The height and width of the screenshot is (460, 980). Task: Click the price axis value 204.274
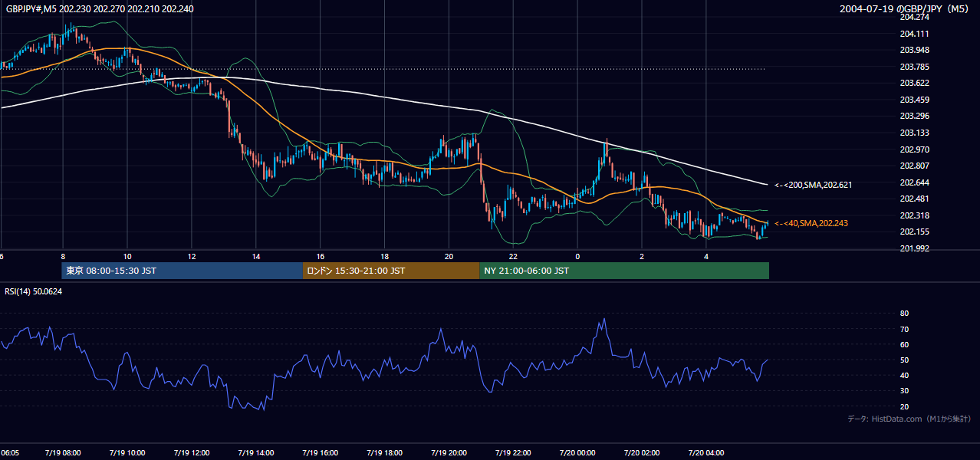coord(914,17)
